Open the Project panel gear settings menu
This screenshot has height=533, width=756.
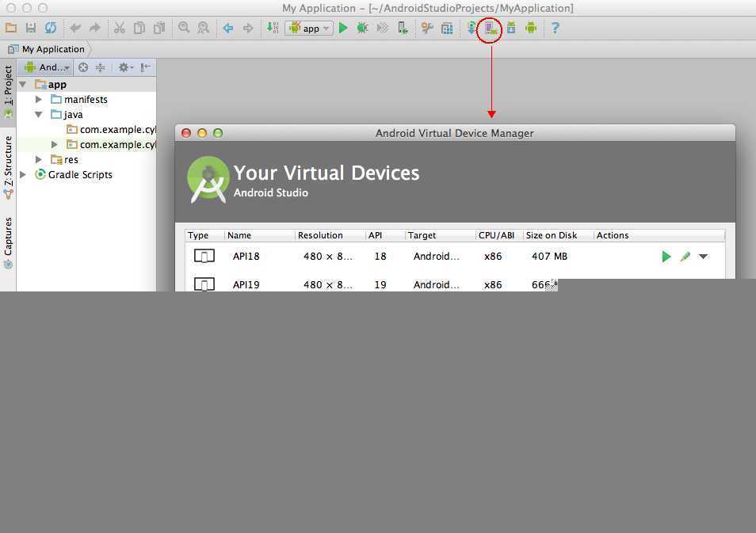(x=125, y=67)
